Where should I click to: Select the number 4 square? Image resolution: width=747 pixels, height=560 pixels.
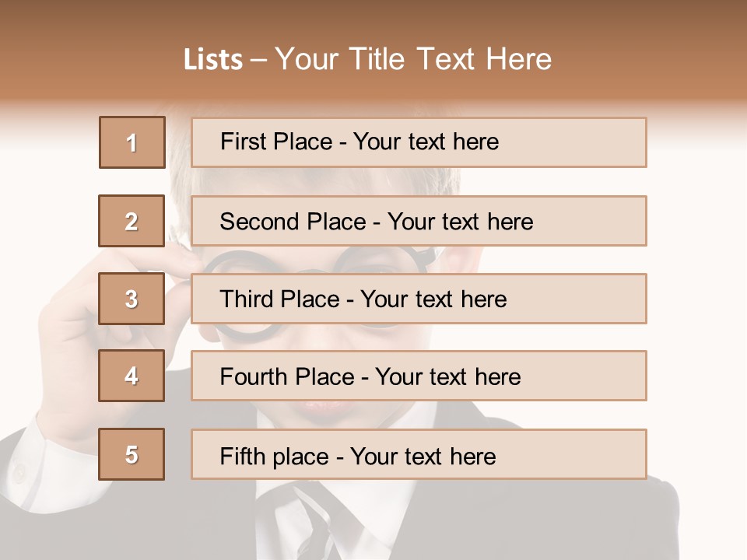pos(132,376)
